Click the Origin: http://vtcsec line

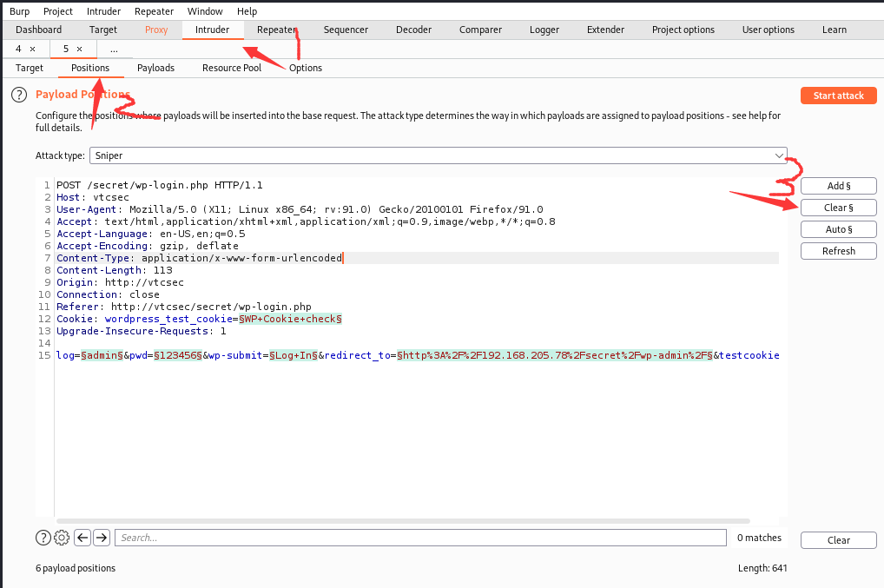coord(120,282)
